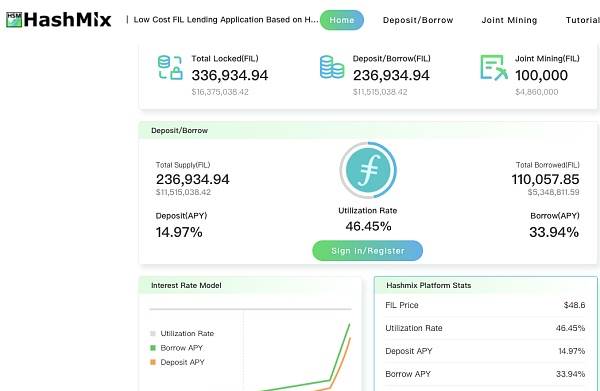Click the Sign in/Register button
Image resolution: width=600 pixels, height=391 pixels.
[368, 251]
